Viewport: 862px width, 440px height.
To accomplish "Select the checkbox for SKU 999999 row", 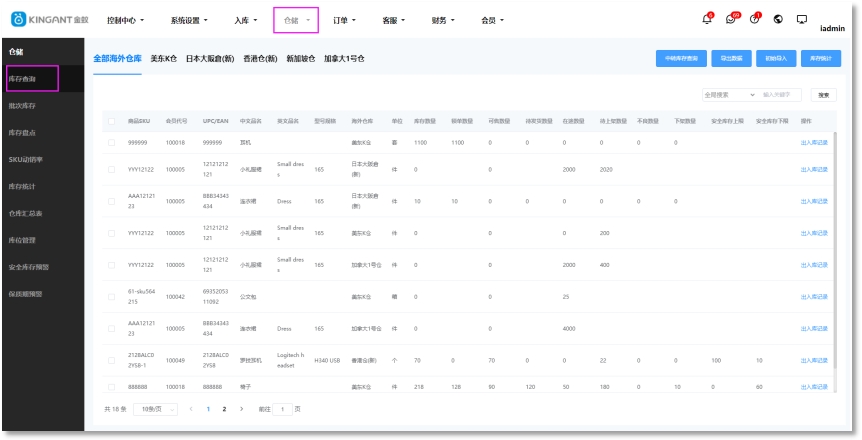I will pos(111,143).
